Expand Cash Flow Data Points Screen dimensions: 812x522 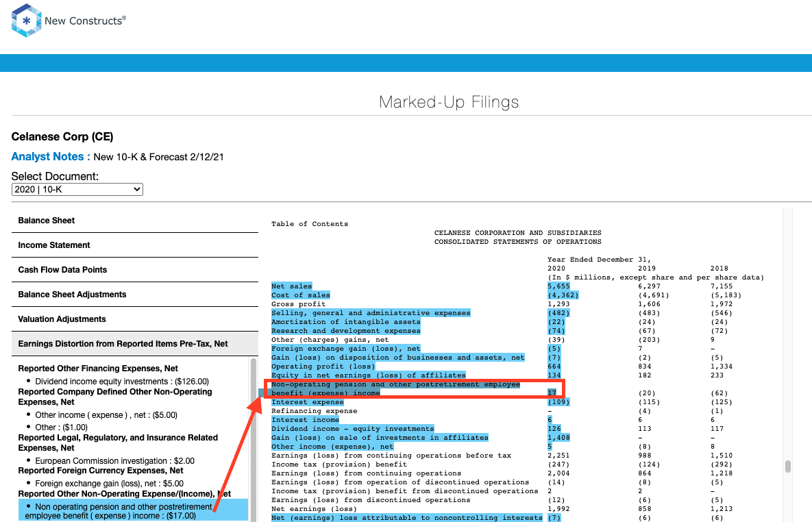(x=134, y=270)
